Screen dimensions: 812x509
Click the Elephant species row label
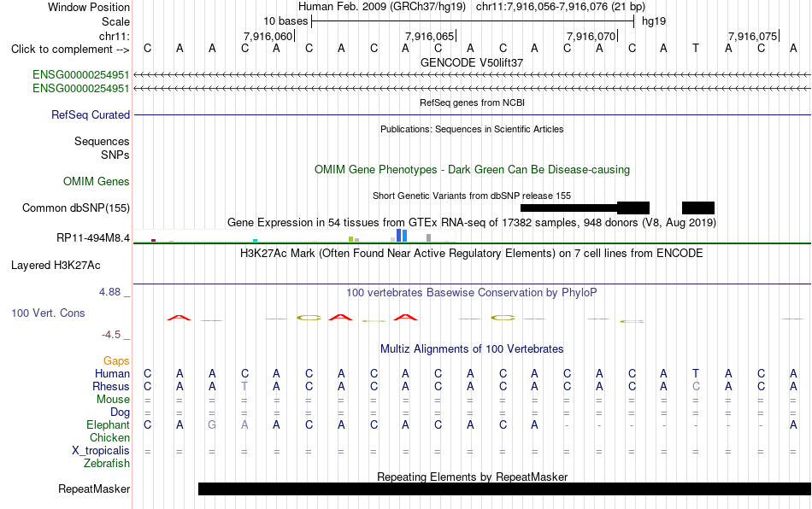(109, 424)
